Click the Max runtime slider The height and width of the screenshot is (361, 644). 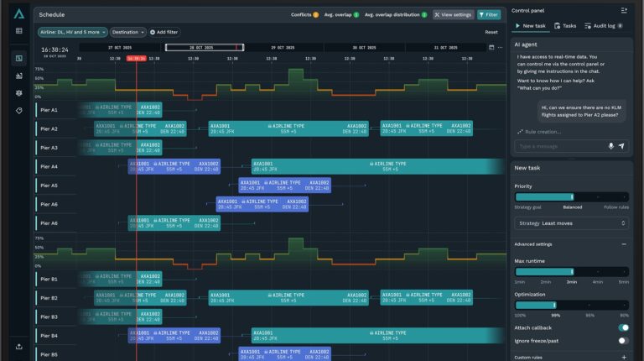[x=571, y=272]
